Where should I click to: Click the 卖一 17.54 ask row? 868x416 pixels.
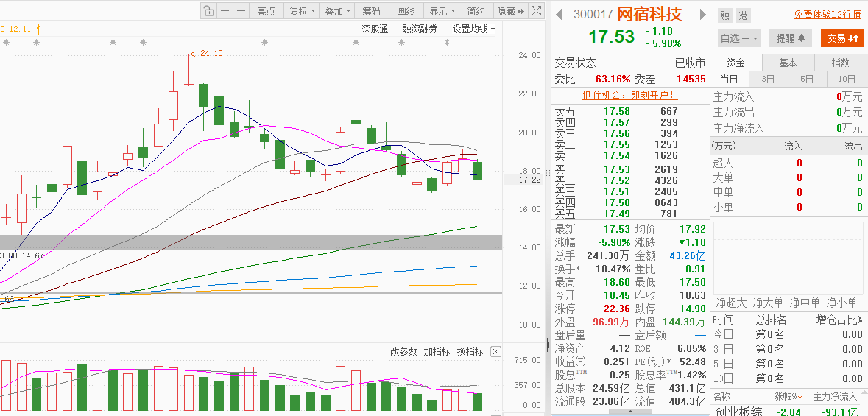630,155
